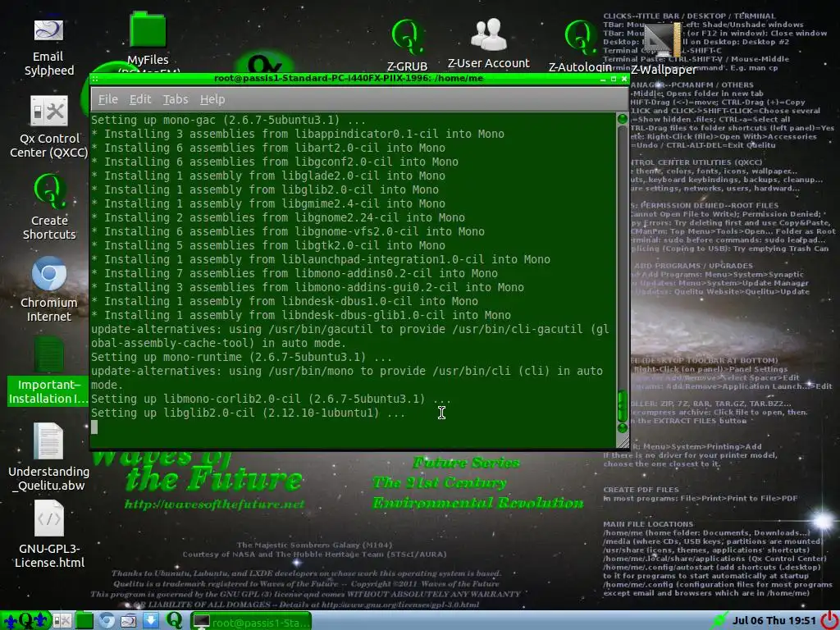Viewport: 840px width, 630px height.
Task: Open Qx Control Center (QXCC) desktop icon
Action: pyautogui.click(x=48, y=112)
